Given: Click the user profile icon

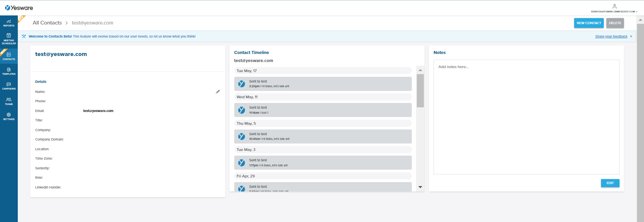Looking at the screenshot, I should (614, 6).
